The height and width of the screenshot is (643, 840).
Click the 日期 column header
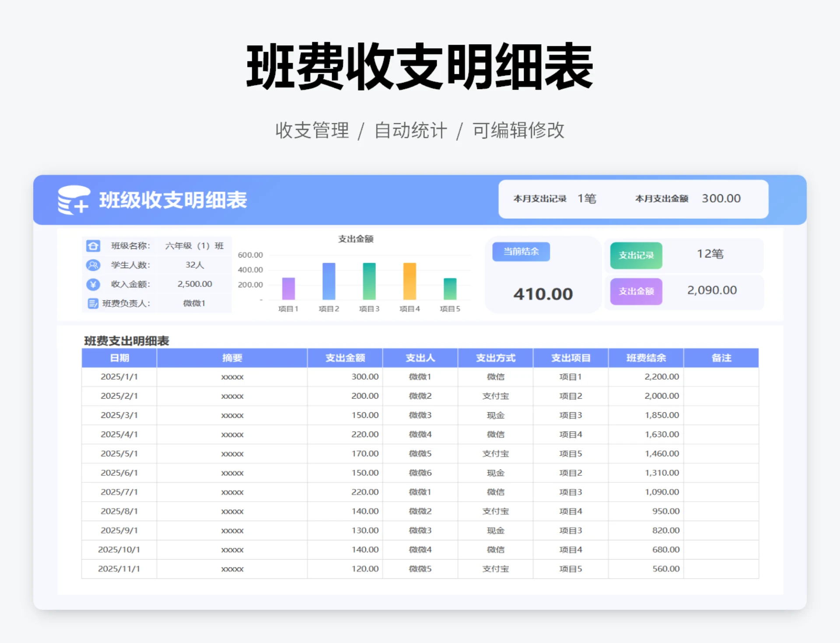[x=119, y=358]
